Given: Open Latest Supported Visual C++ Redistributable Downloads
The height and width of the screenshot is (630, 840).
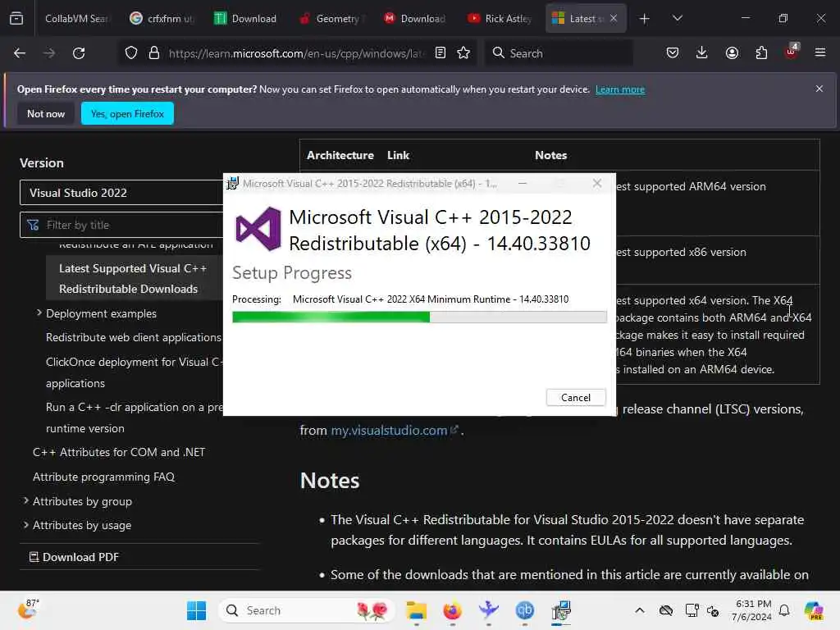Looking at the screenshot, I should coord(133,279).
